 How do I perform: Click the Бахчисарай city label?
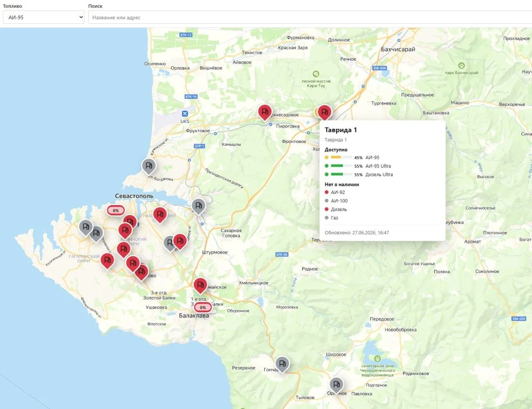(398, 49)
